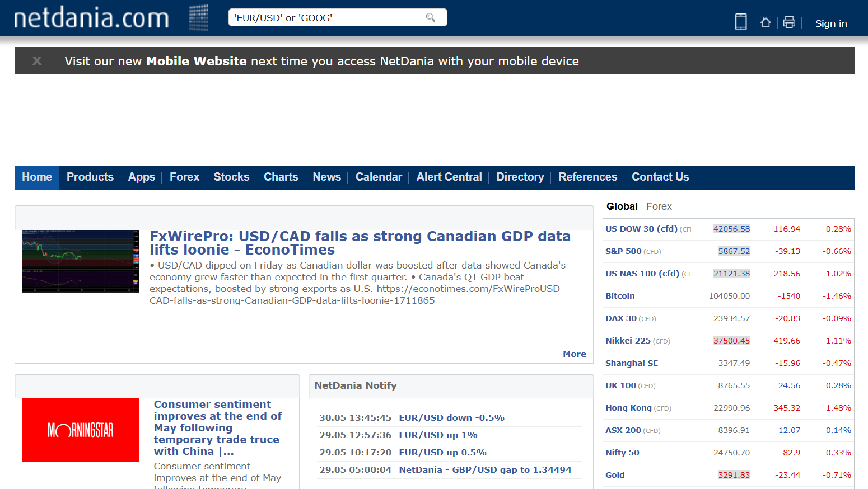Open the Shanghai SE quote
Viewport: 868px width, 489px height.
coord(632,363)
